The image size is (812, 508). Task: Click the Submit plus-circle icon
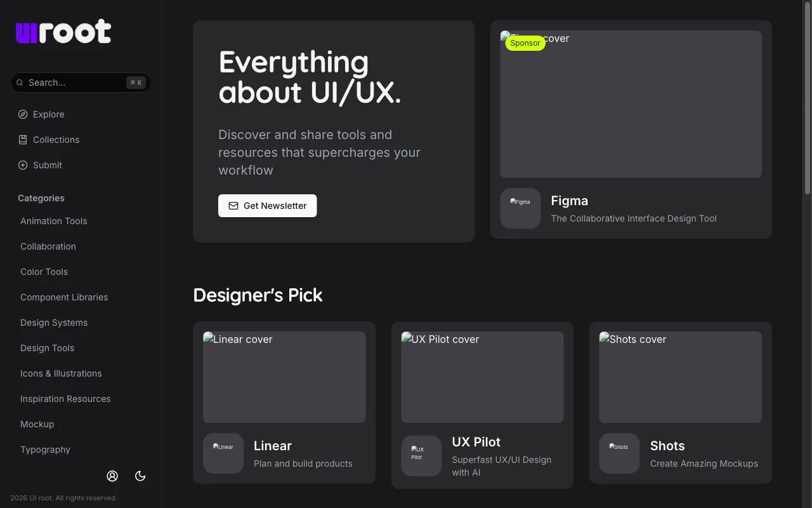[x=23, y=165]
